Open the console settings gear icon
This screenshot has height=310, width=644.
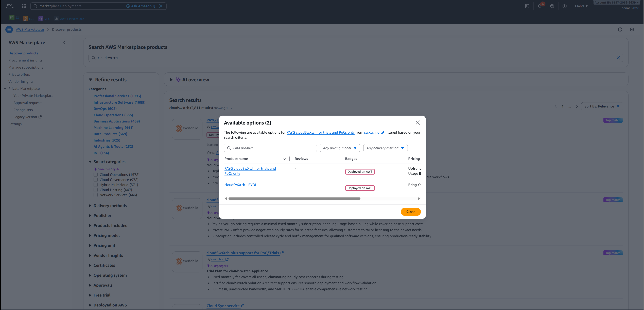(565, 6)
